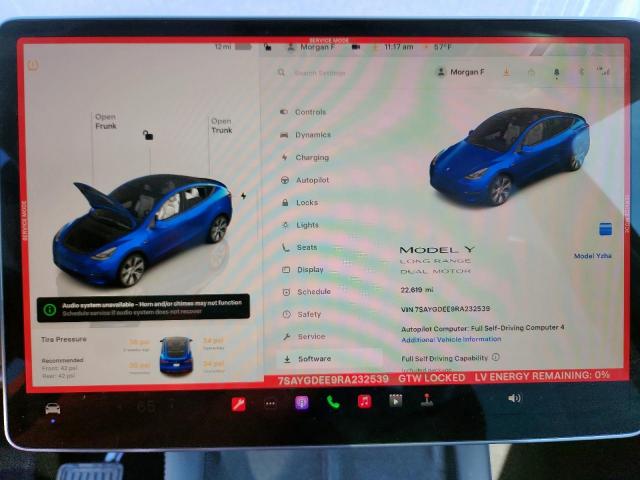This screenshot has width=640, height=480.
Task: Tap the volume speaker icon
Action: coord(514,398)
